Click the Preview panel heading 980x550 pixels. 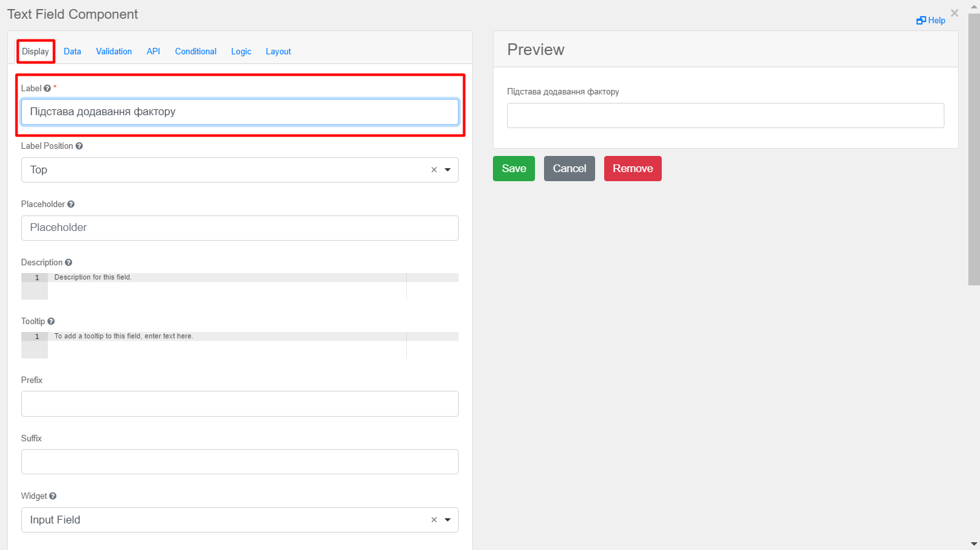(x=536, y=50)
